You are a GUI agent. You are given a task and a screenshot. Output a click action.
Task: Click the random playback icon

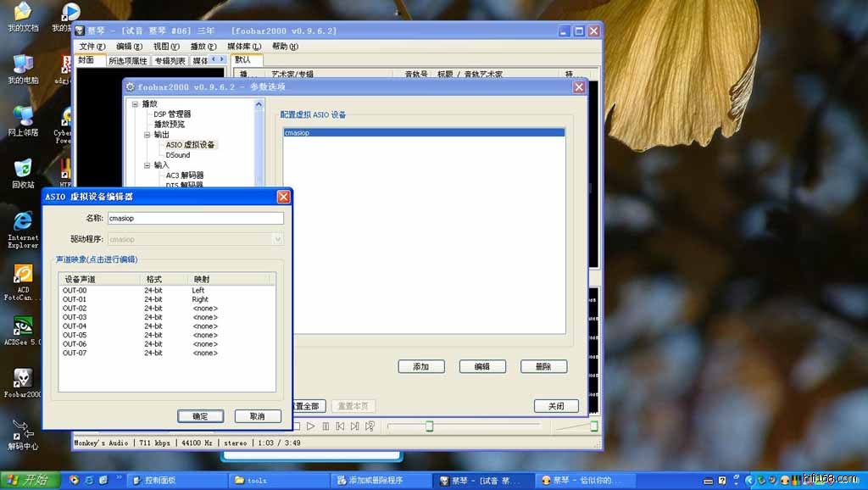coord(370,426)
